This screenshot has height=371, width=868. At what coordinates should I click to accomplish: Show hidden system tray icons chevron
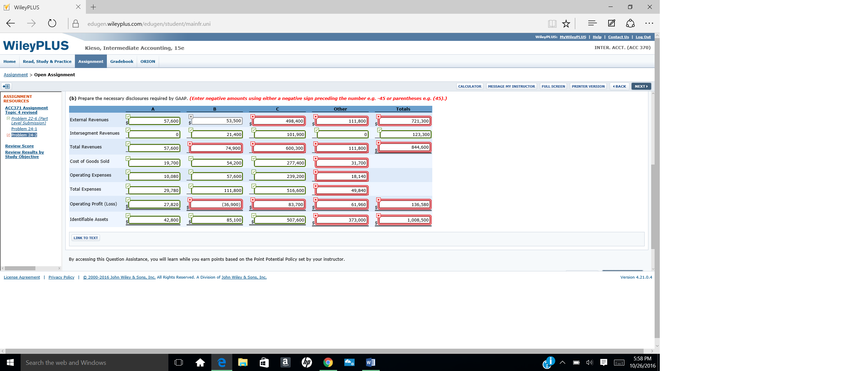tap(563, 362)
